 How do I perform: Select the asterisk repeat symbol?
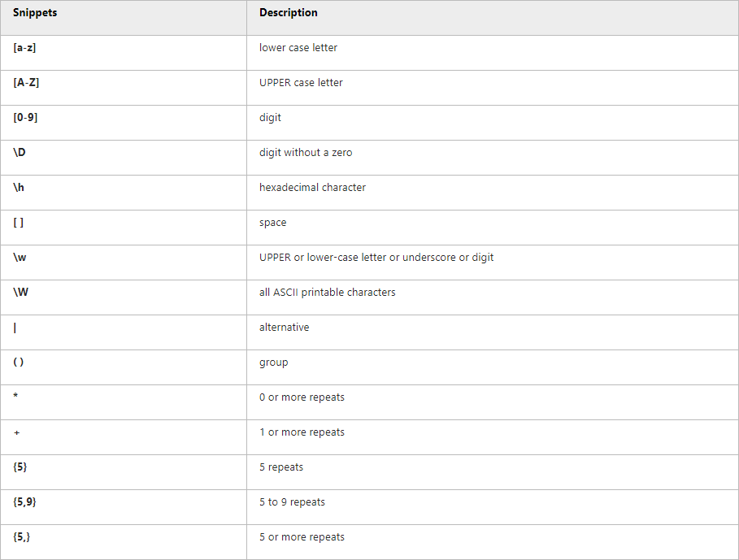tap(15, 396)
